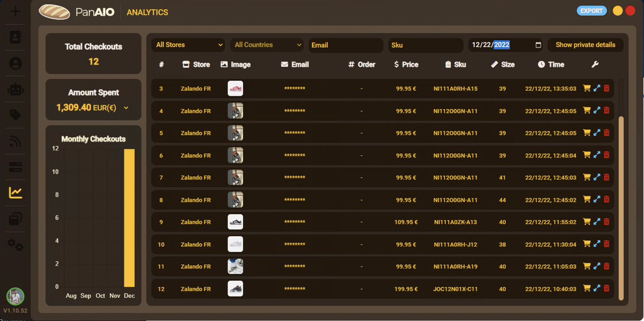Image resolution: width=644 pixels, height=321 pixels.
Task: Click the Sku filter input field
Action: 426,45
